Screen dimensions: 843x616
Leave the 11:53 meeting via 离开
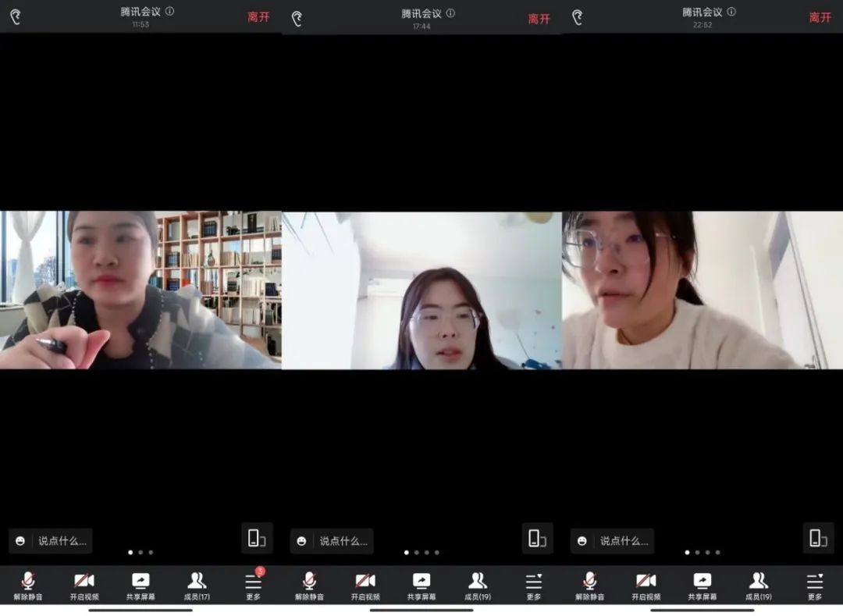(x=258, y=17)
